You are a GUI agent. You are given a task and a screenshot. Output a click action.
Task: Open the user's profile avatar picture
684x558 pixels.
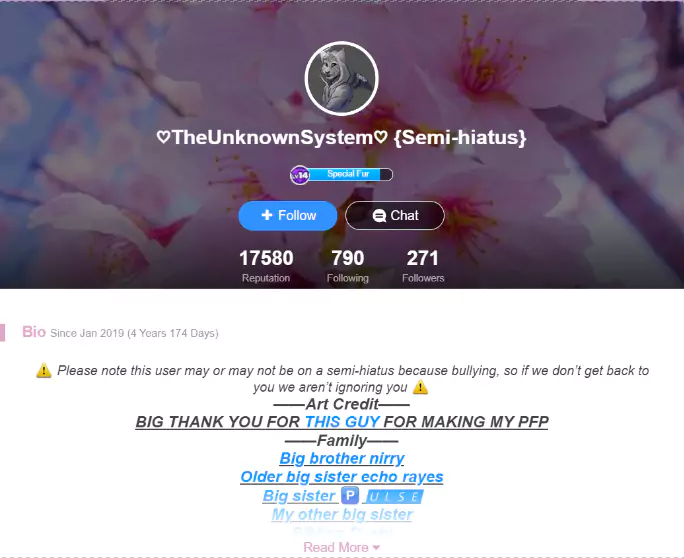click(x=342, y=79)
